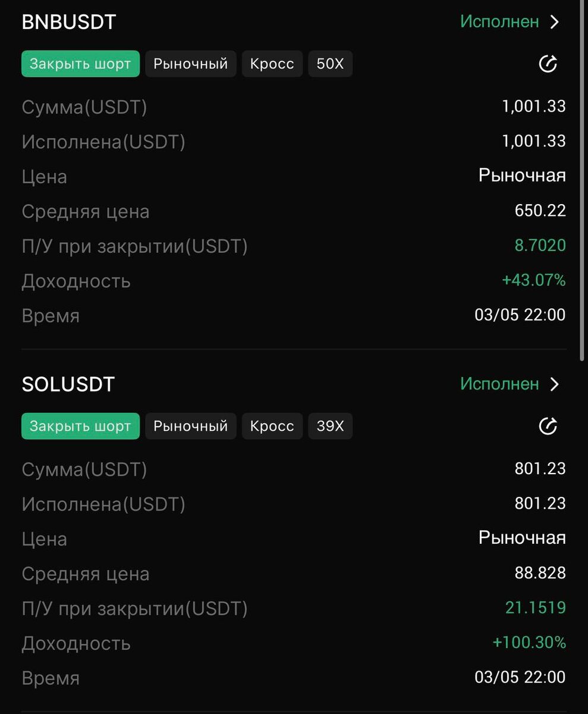The width and height of the screenshot is (588, 714).
Task: Click the 50X leverage tag
Action: (x=330, y=64)
